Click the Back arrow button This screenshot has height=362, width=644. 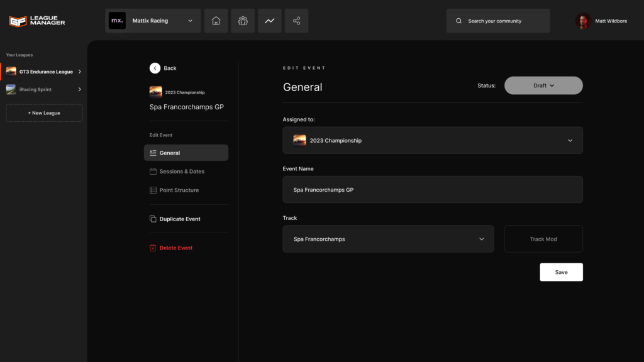[155, 68]
